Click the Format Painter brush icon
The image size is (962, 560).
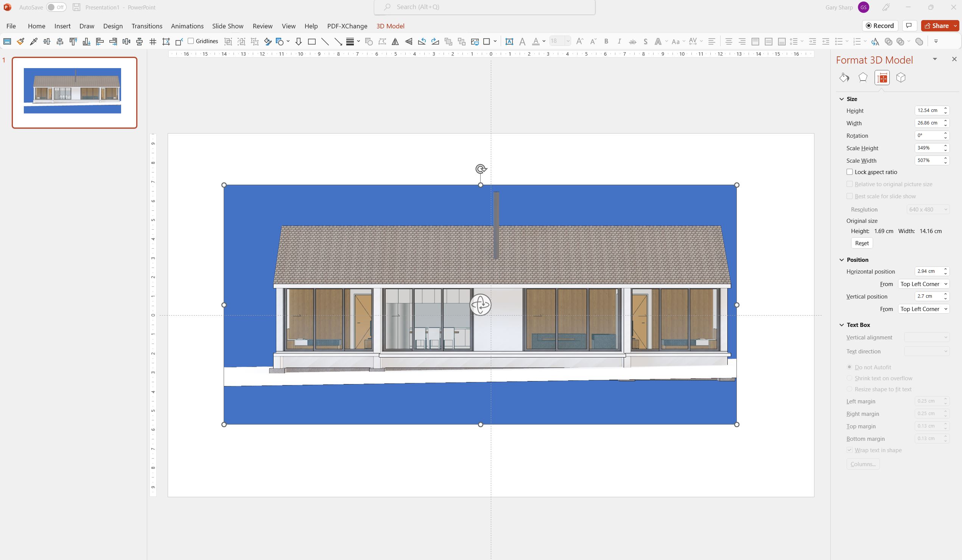(x=20, y=41)
